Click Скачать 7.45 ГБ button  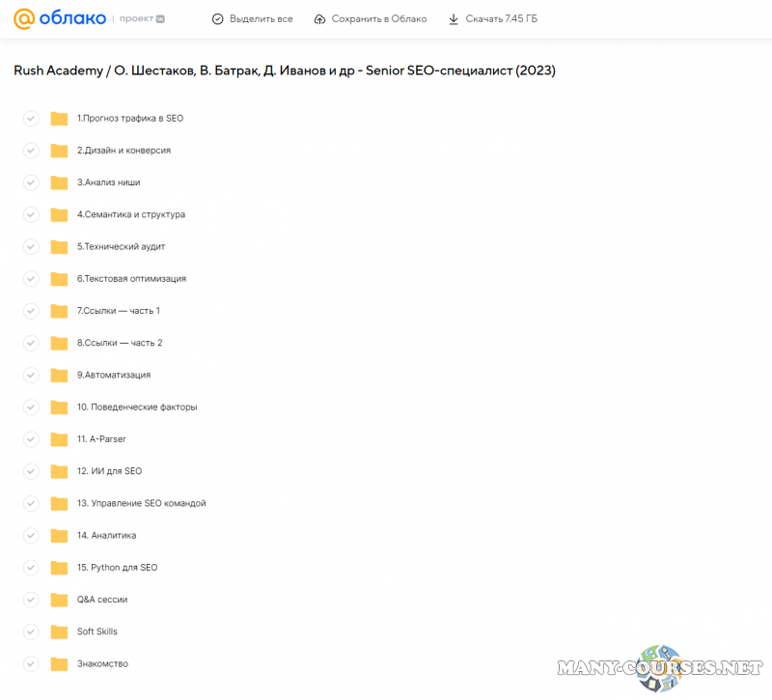click(x=497, y=19)
